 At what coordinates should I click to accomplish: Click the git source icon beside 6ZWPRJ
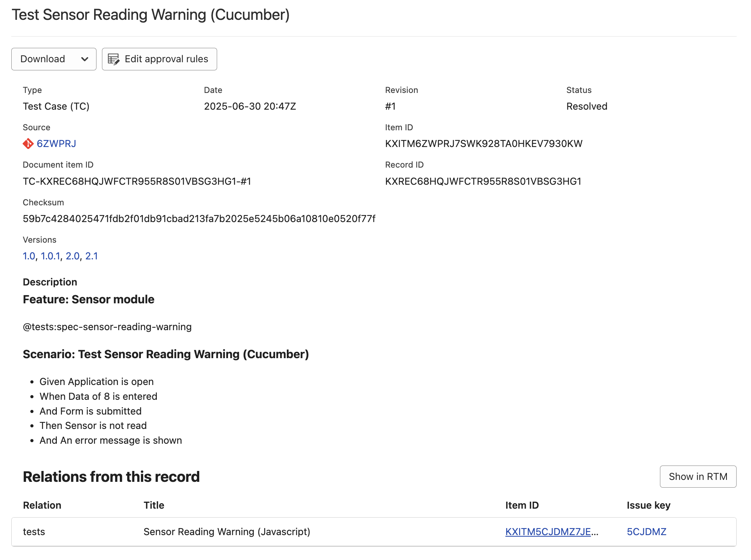28,144
